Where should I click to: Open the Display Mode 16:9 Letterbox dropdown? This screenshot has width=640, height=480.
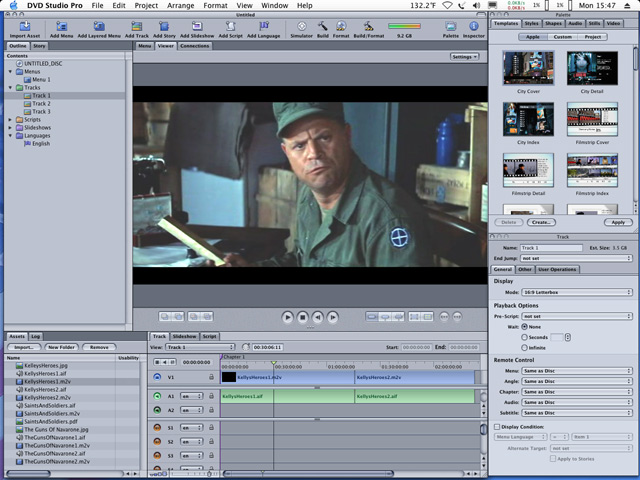(577, 292)
